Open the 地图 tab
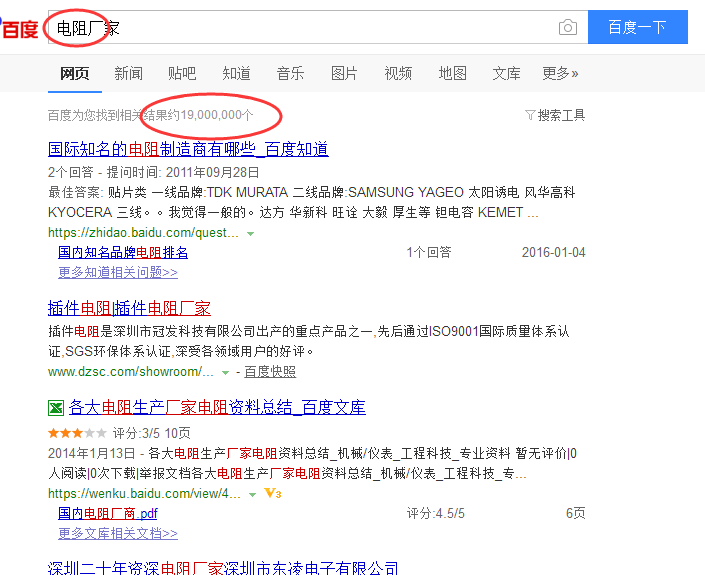705x575 pixels. [x=453, y=73]
